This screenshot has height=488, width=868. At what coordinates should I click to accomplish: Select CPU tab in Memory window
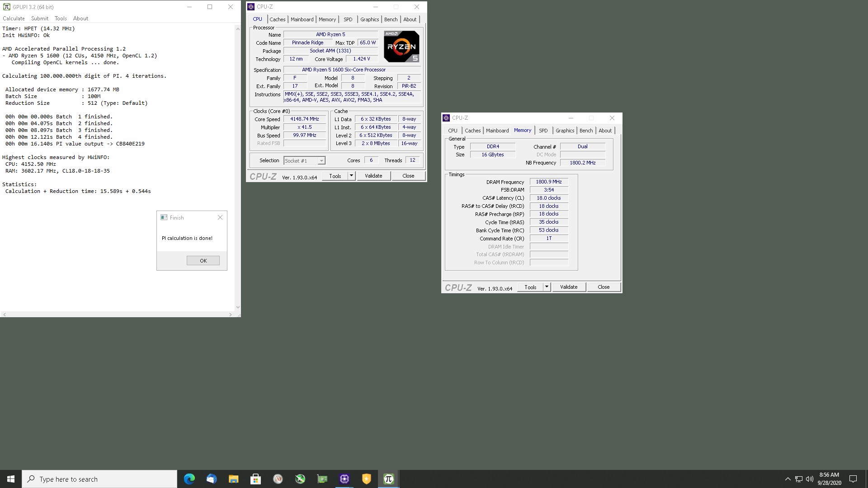tap(453, 131)
